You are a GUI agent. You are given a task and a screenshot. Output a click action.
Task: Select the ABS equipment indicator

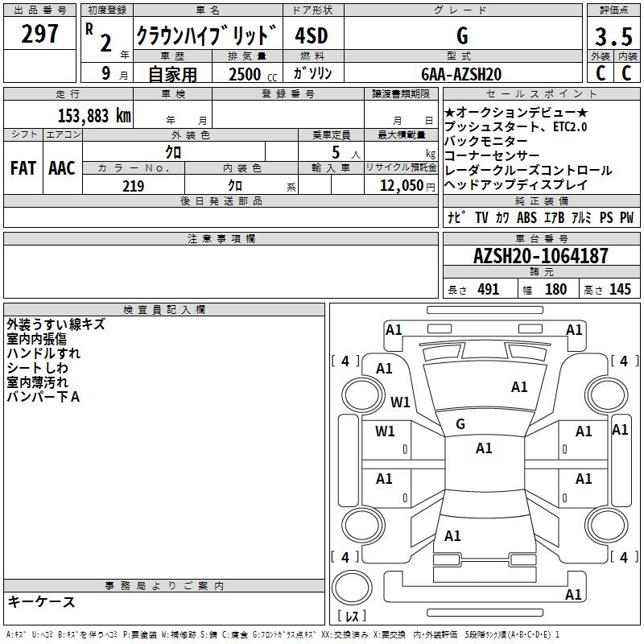pos(526,217)
